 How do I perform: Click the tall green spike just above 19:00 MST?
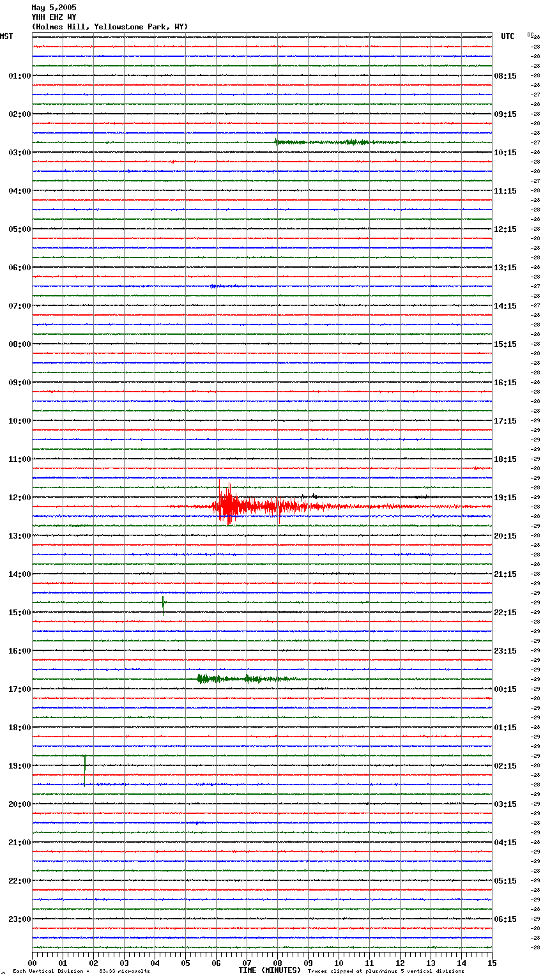point(85,770)
